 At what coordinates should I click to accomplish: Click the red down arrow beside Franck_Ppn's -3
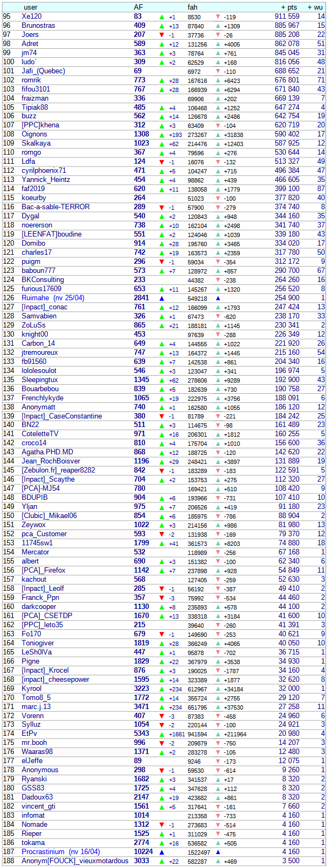coord(162,598)
